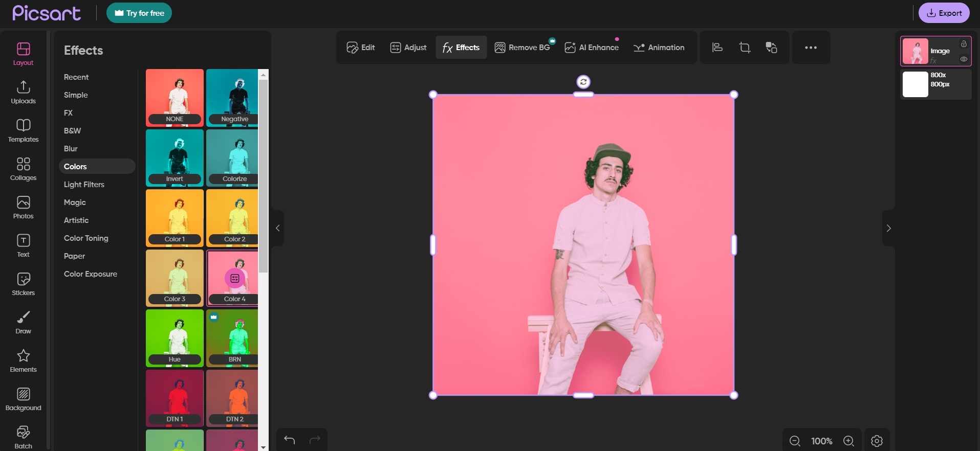
Task: Open the more options ellipsis menu
Action: [x=811, y=48]
